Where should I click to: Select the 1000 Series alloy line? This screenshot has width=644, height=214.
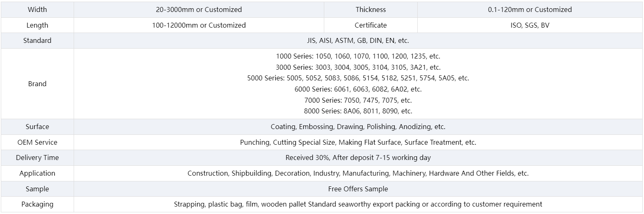point(358,56)
